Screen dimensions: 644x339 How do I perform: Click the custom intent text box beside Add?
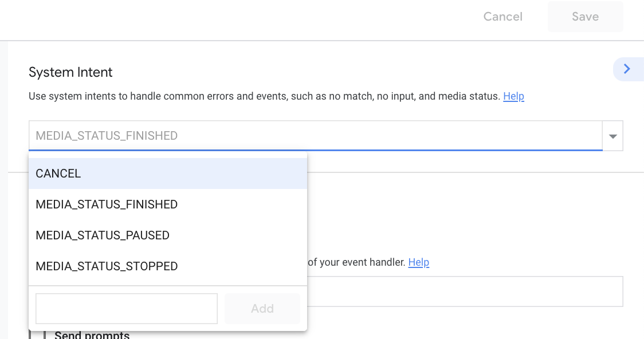pos(127,309)
